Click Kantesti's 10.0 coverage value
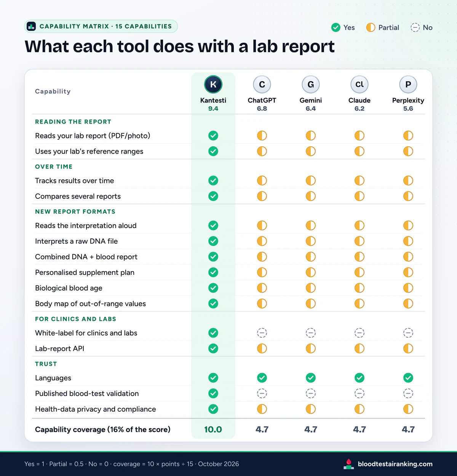 (x=213, y=430)
